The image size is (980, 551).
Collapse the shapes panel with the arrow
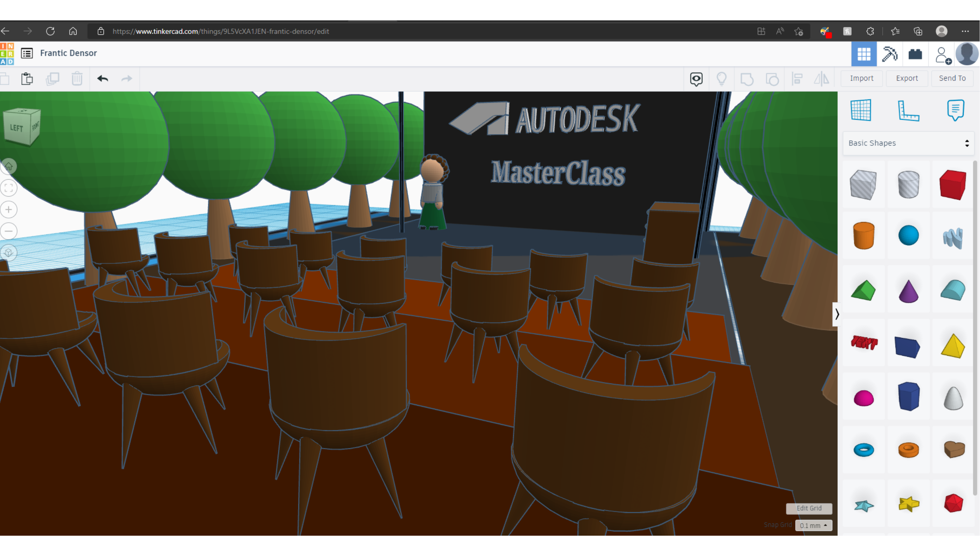[837, 314]
